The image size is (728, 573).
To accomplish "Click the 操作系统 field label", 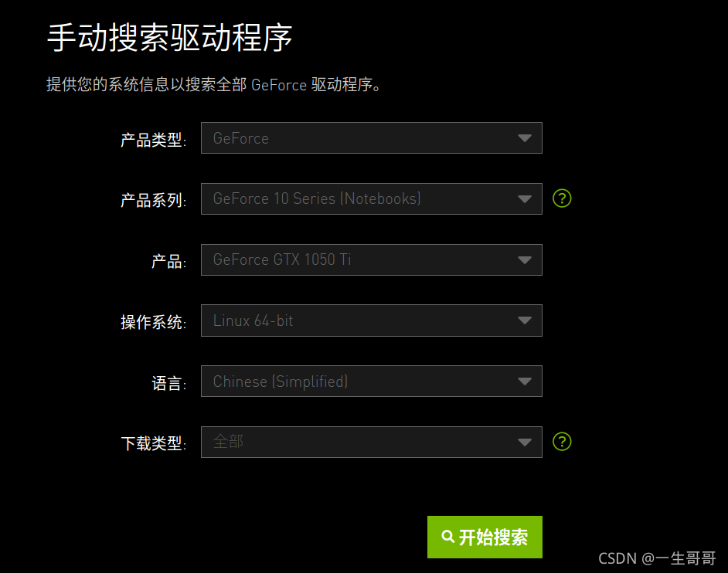I will click(153, 322).
